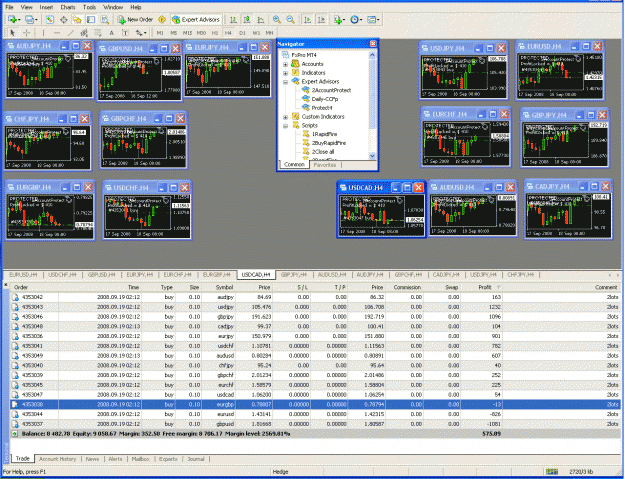Open the Insert menu
Image resolution: width=625 pixels, height=479 pixels.
pyautogui.click(x=46, y=7)
